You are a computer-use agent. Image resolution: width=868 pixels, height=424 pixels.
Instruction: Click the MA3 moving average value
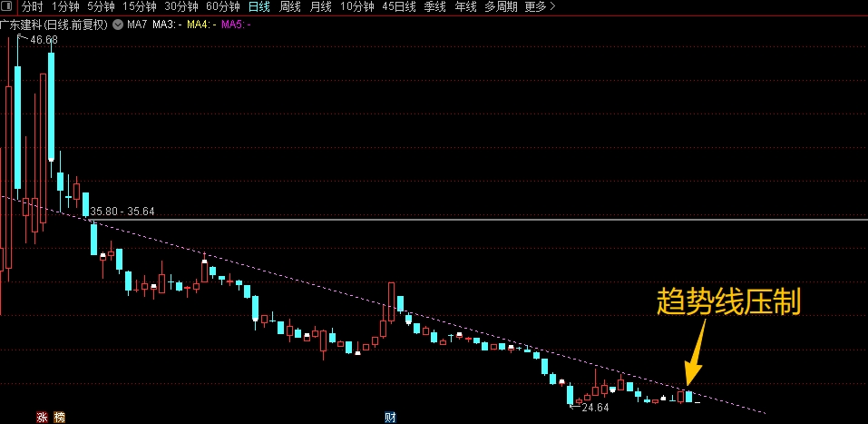(168, 25)
